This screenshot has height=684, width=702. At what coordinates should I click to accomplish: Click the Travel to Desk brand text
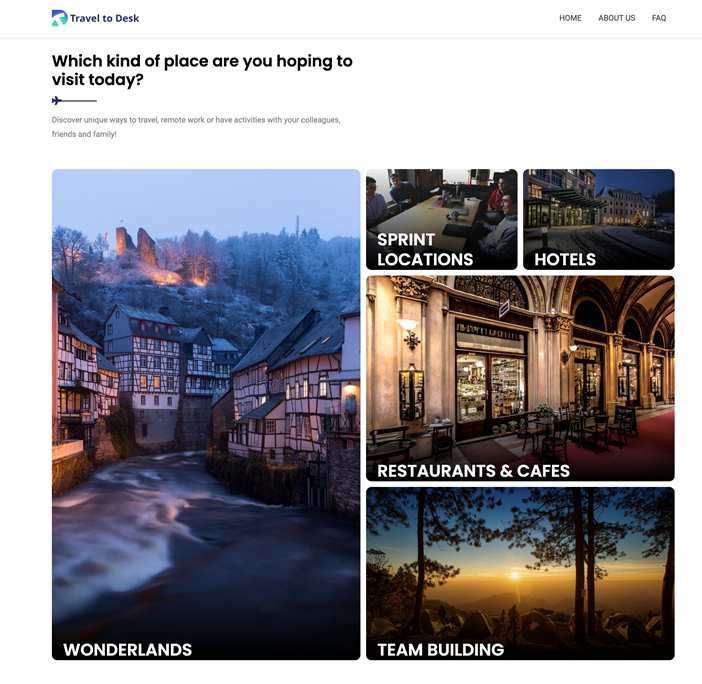pyautogui.click(x=104, y=18)
